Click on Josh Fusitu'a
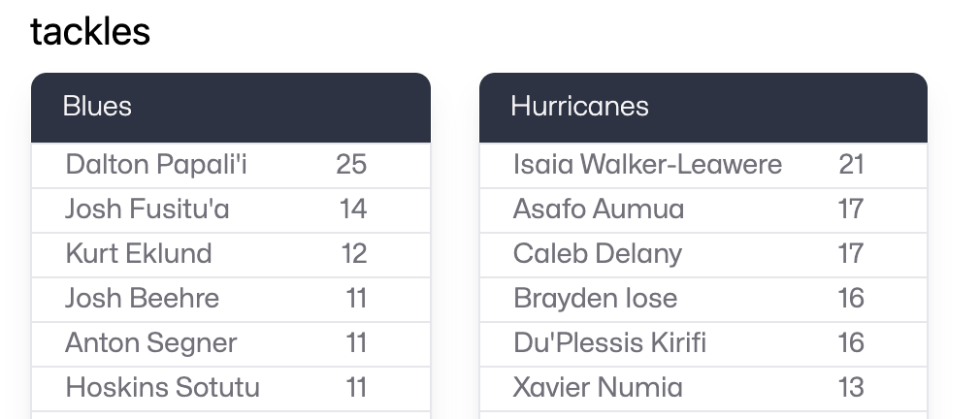The height and width of the screenshot is (419, 980). (x=147, y=209)
